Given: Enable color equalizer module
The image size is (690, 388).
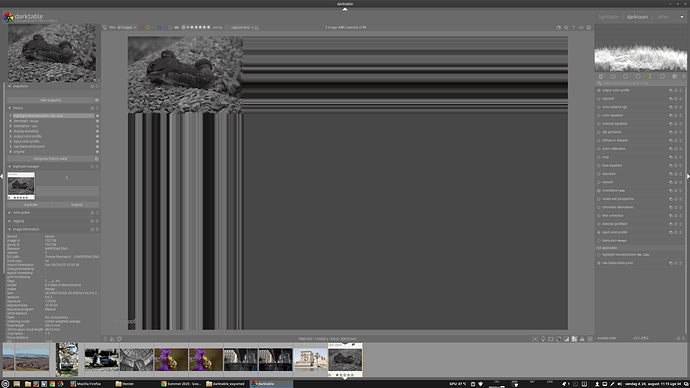Looking at the screenshot, I should coord(598,115).
